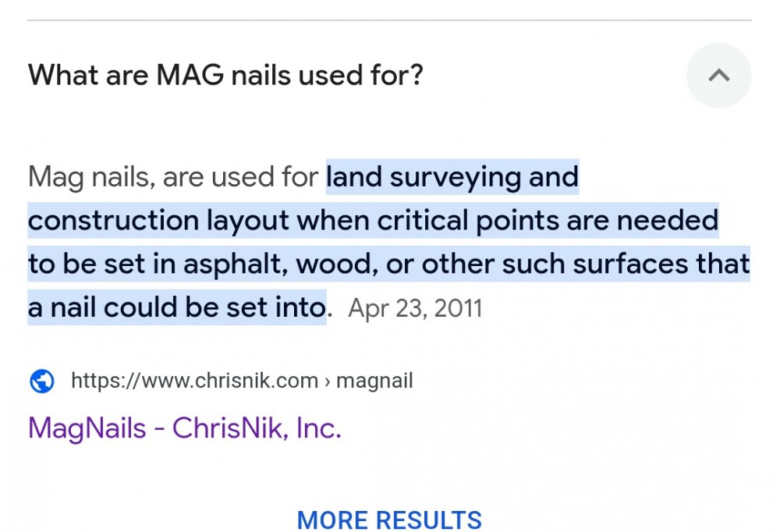Click the word "asphalt" in the snippet
Viewport: 780px width, 532px height.
235,264
